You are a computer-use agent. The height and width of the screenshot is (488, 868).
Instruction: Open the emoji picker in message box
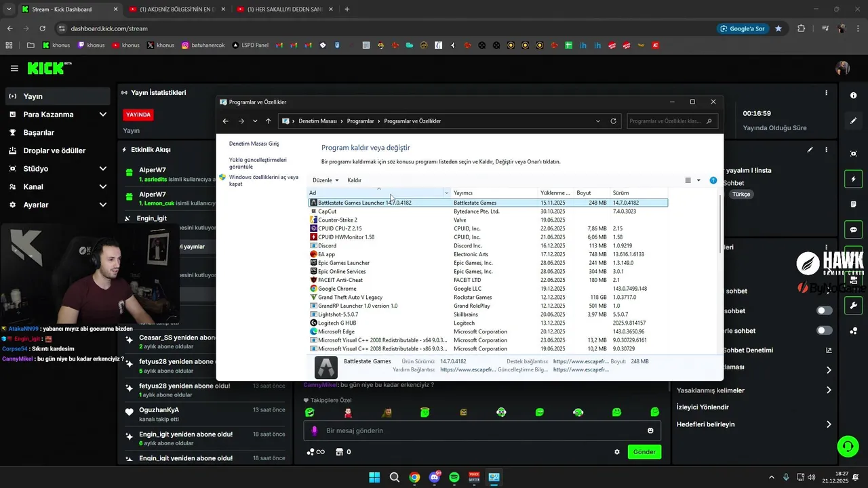tap(650, 430)
